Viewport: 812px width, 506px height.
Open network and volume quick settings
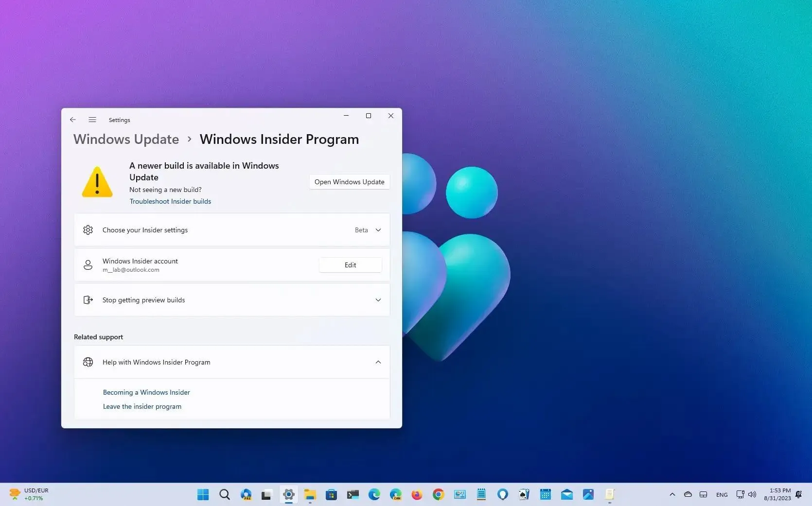[x=746, y=494]
